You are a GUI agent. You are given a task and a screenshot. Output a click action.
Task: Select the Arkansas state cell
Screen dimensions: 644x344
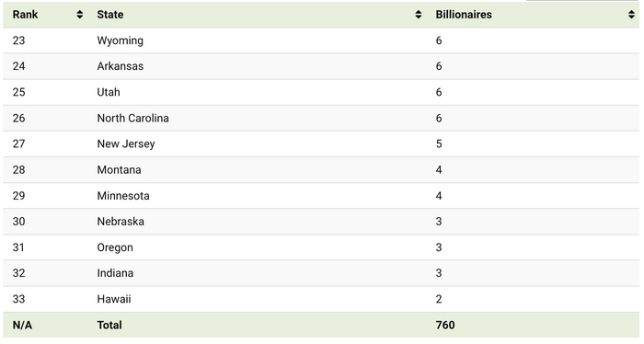pos(120,66)
